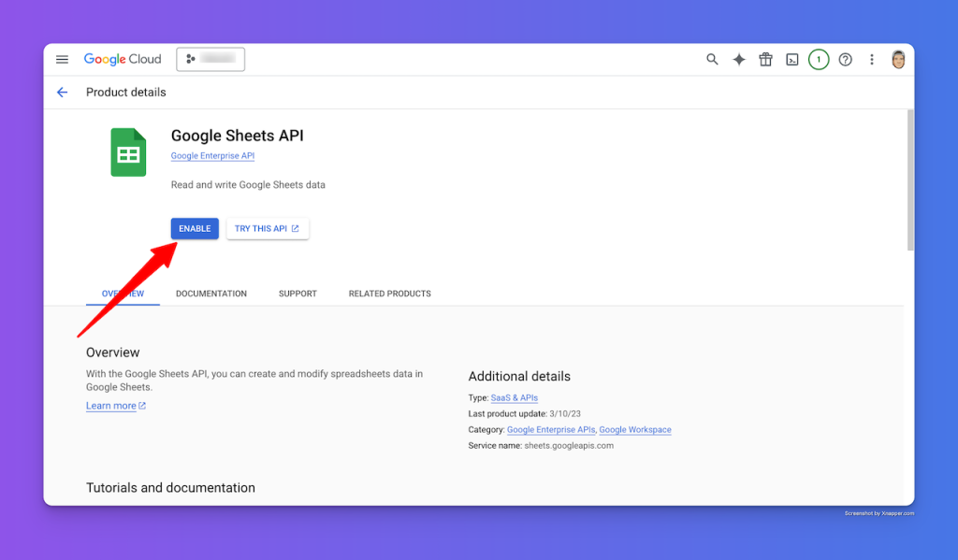958x560 pixels.
Task: Click the user account avatar
Action: [x=898, y=59]
